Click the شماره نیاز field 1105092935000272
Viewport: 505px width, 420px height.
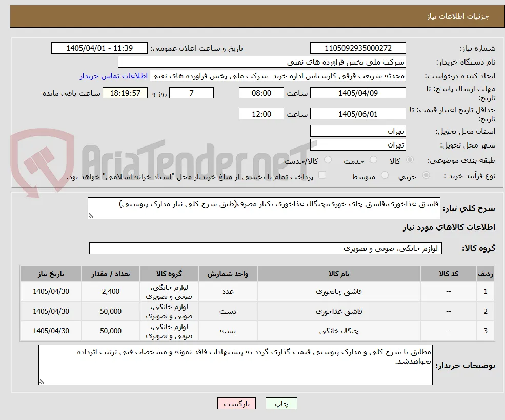tap(358, 48)
